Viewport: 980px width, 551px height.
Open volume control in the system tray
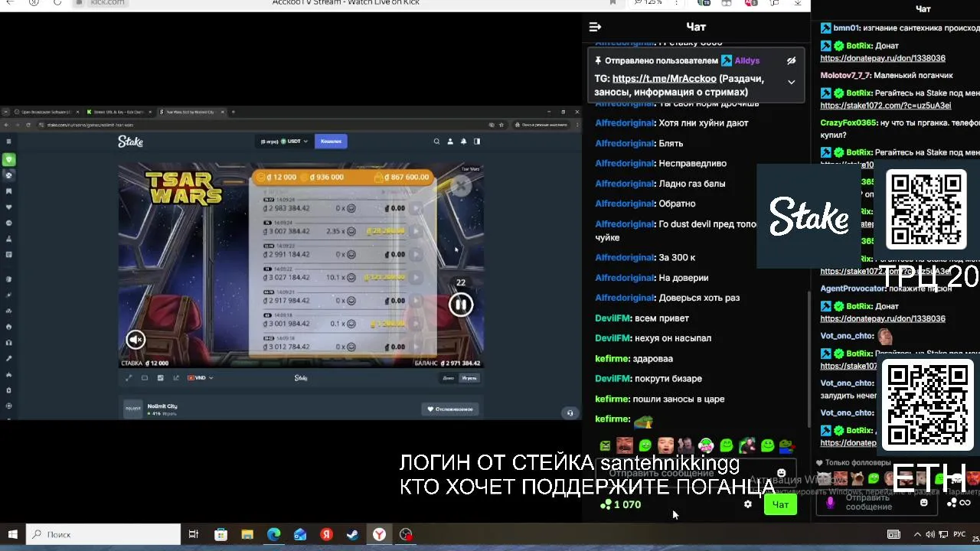click(x=930, y=534)
